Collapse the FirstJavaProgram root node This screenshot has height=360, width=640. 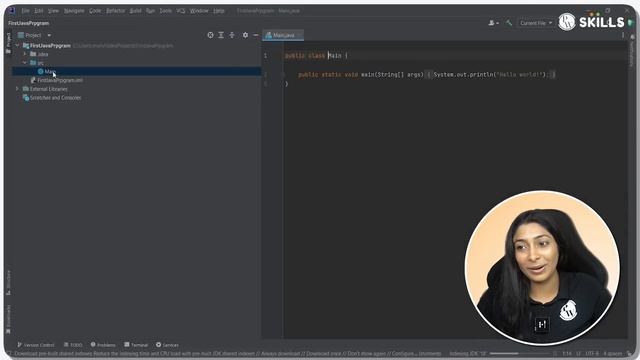click(17, 46)
